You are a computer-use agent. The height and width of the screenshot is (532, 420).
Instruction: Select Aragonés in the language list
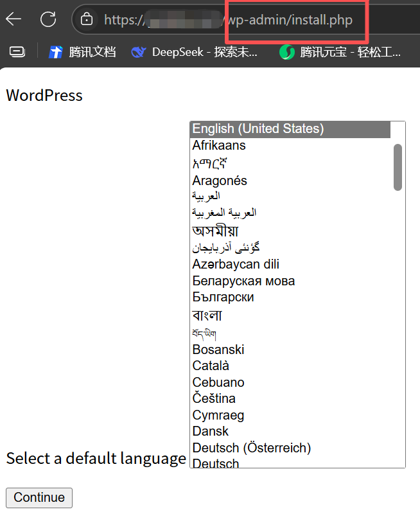coord(290,181)
